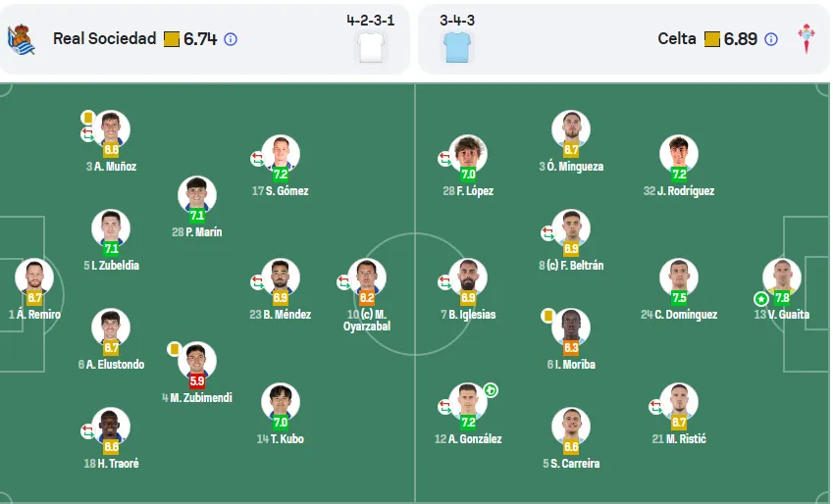Click A. Muñoz's yellow card icon

87,118
